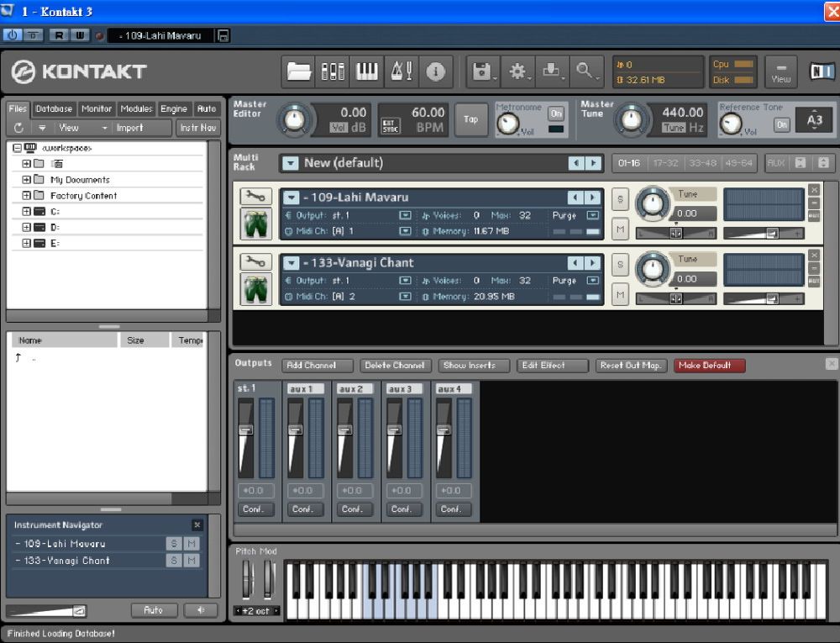
Task: Switch to the Modules tab
Action: pyautogui.click(x=136, y=108)
